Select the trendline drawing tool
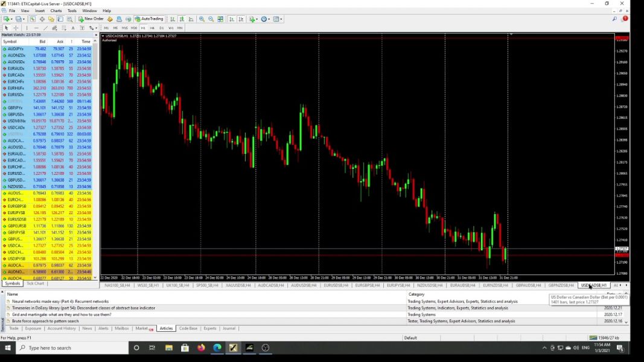This screenshot has height=362, width=644. point(45,28)
